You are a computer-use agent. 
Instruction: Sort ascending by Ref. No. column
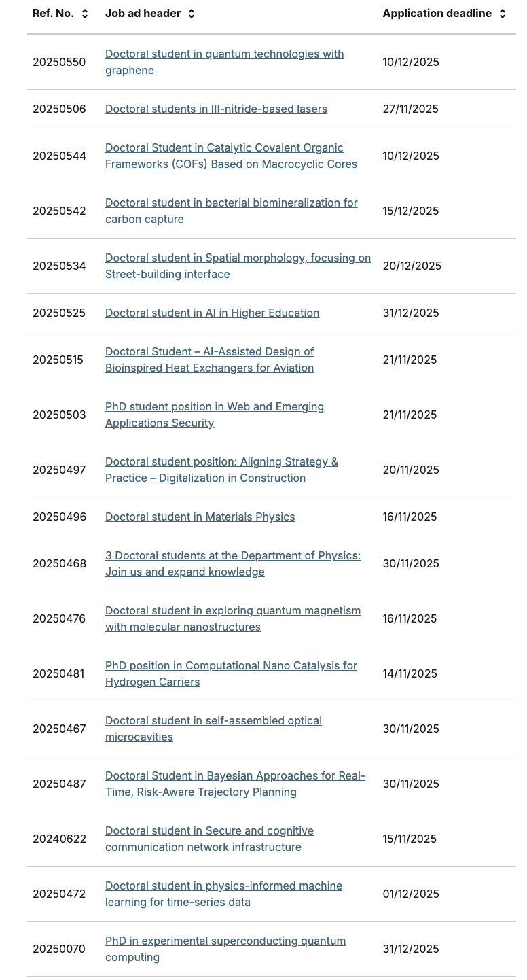tap(85, 10)
